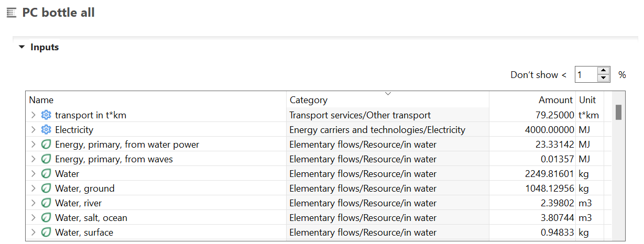Click the leaf icon beside Water, surface
The image size is (644, 244).
coord(46,232)
